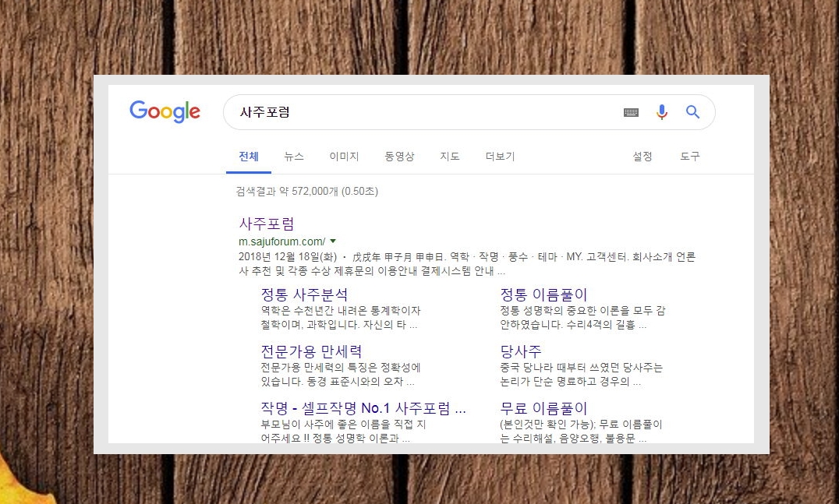This screenshot has height=504, width=839.
Task: Click snippet text (본인것만 확인 가능); 무료 이름풀이
Action: coord(581,425)
